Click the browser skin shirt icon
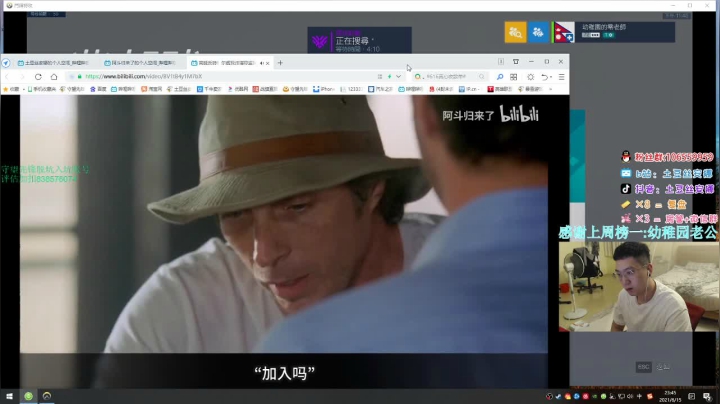Viewport: 720px width, 404px height. (x=516, y=62)
